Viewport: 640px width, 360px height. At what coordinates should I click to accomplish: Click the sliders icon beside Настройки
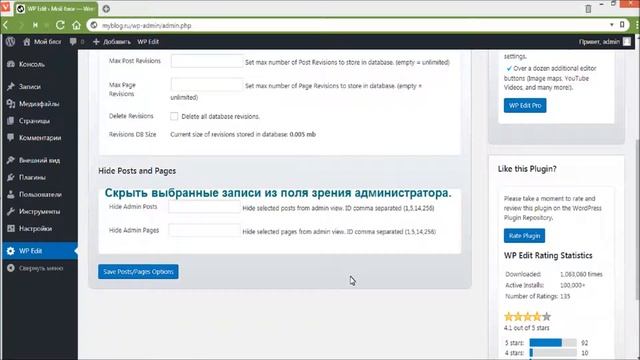(x=11, y=229)
